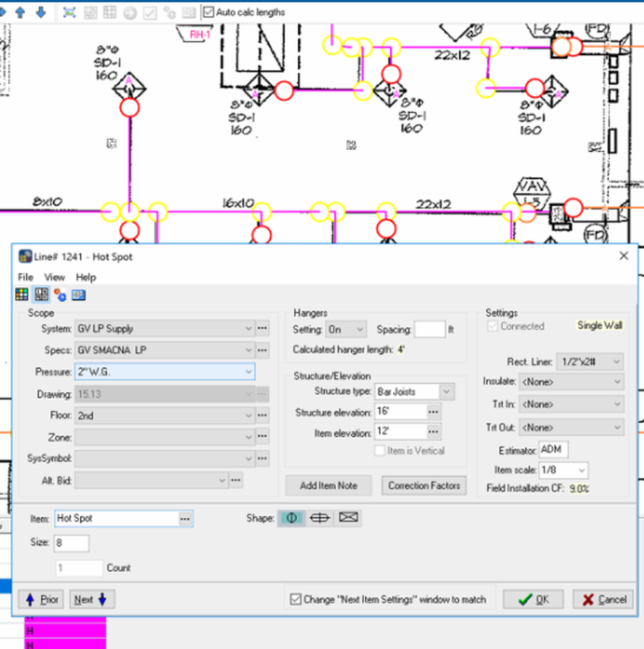The height and width of the screenshot is (649, 644).
Task: Open the Item elevation ellipsis button
Action: pos(433,432)
